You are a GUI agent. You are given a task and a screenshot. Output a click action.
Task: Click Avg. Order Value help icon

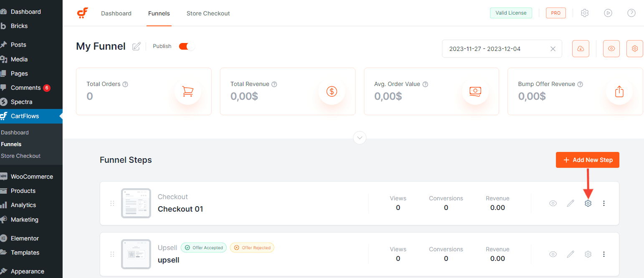tap(425, 84)
